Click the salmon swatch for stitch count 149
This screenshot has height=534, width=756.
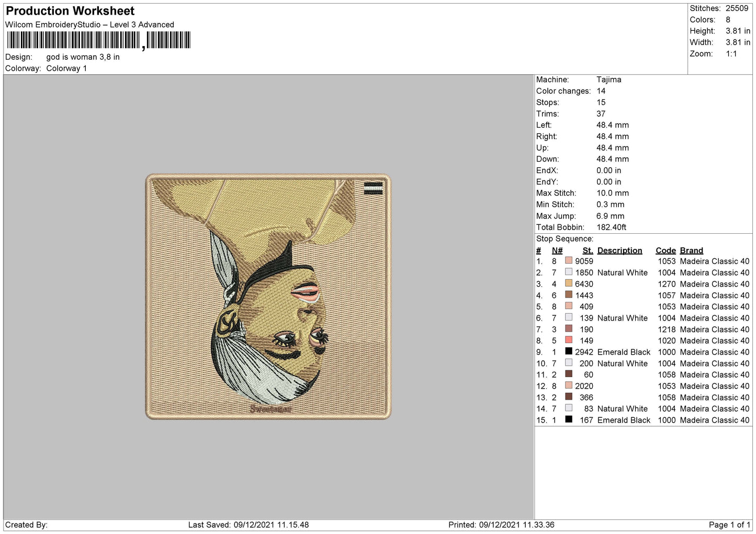[x=568, y=340]
